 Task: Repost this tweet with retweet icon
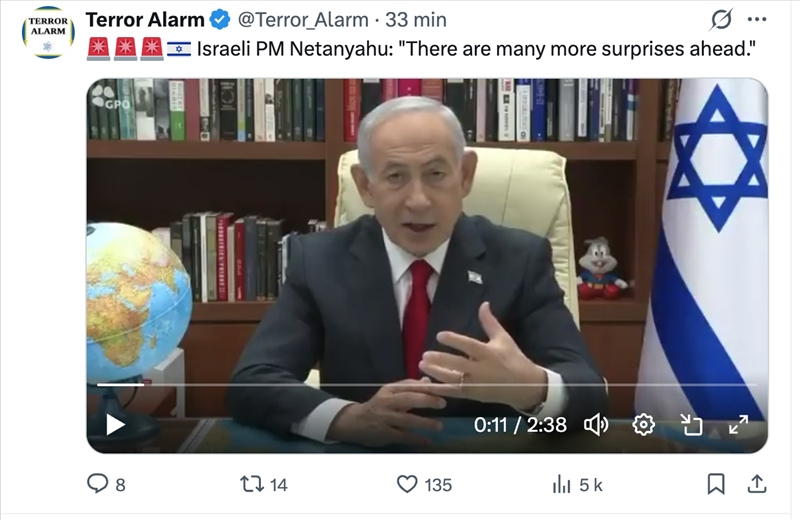click(x=252, y=484)
